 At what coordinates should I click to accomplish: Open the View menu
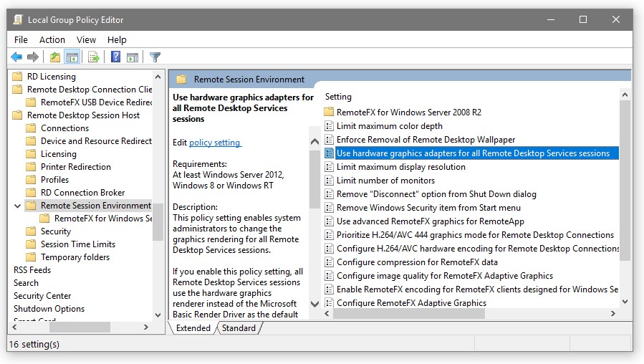[86, 40]
